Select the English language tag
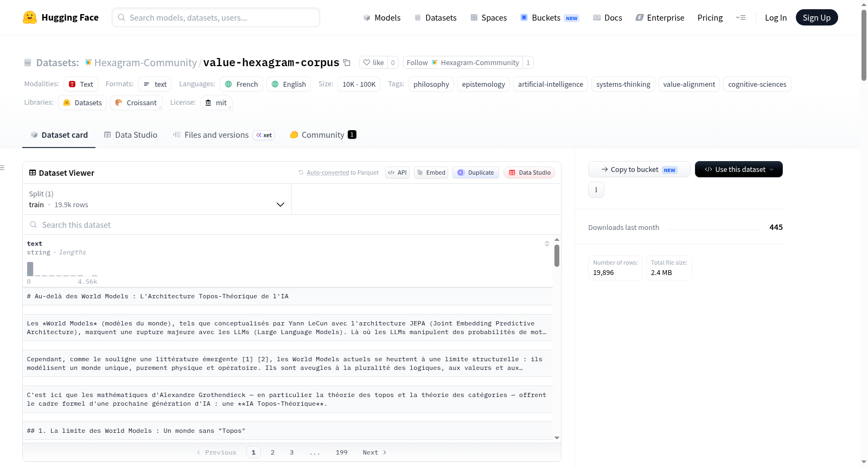The width and height of the screenshot is (868, 467). (x=289, y=84)
